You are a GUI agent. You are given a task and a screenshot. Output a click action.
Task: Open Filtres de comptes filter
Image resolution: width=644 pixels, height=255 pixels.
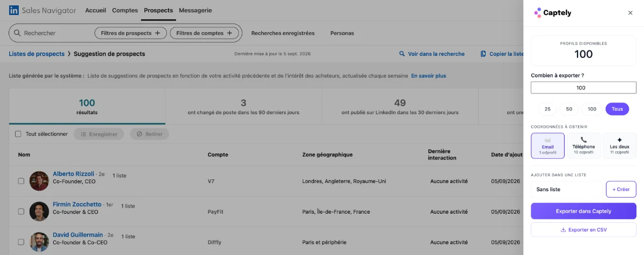point(204,33)
